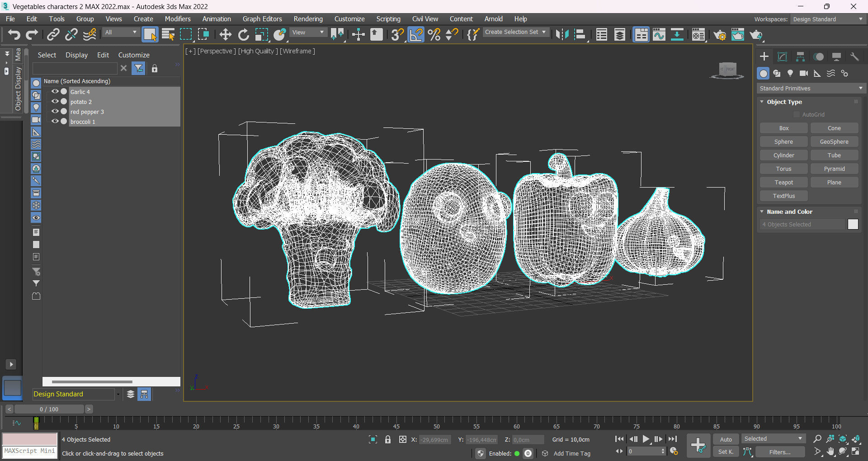Hide the Garlic 4 object
Screen dimensions: 868x461
(x=55, y=91)
